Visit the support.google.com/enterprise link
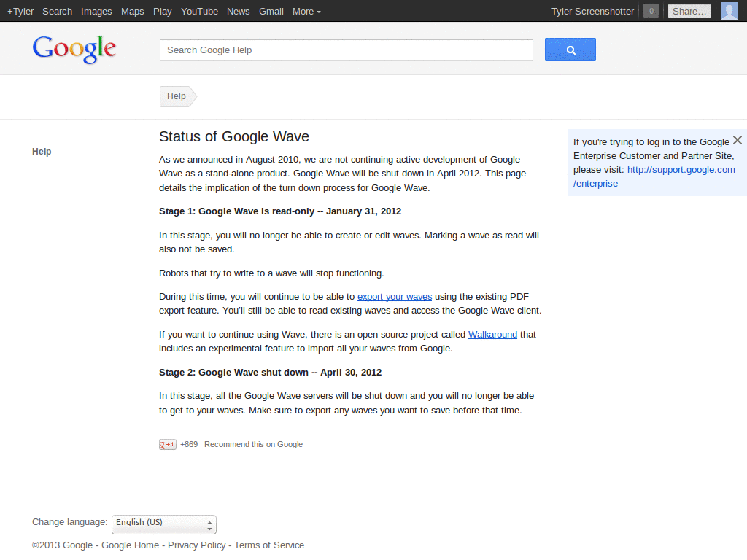The image size is (747, 560). pos(681,169)
